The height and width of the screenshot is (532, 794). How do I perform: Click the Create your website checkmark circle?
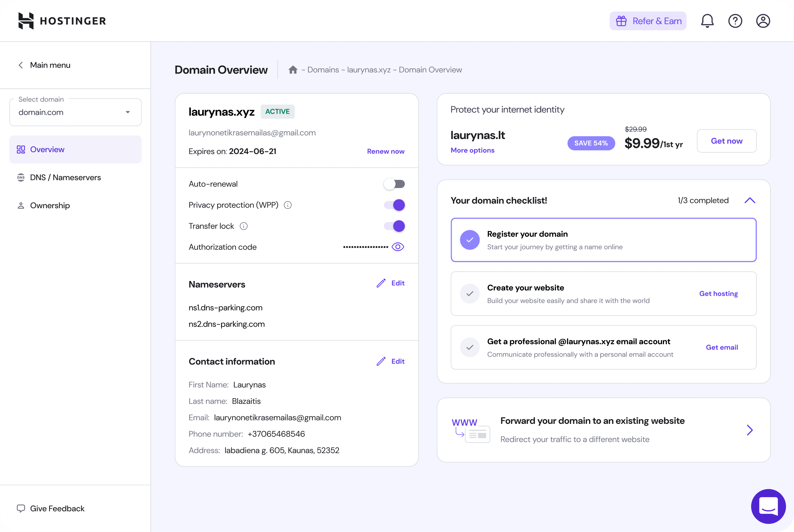(x=470, y=294)
